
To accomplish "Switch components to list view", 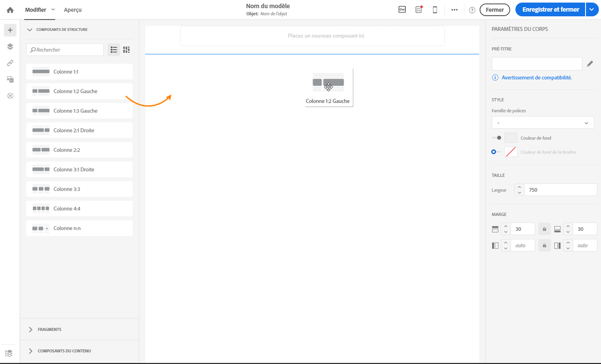I will tap(114, 50).
